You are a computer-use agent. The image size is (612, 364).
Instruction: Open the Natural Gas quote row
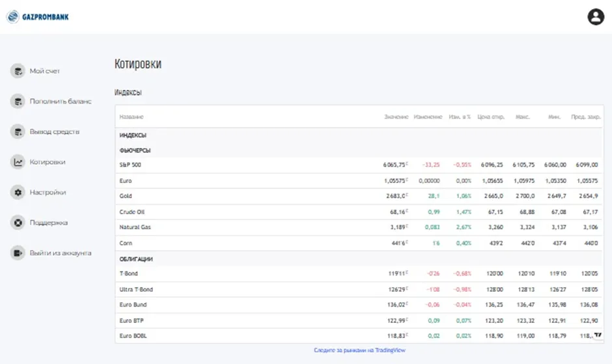click(x=359, y=227)
